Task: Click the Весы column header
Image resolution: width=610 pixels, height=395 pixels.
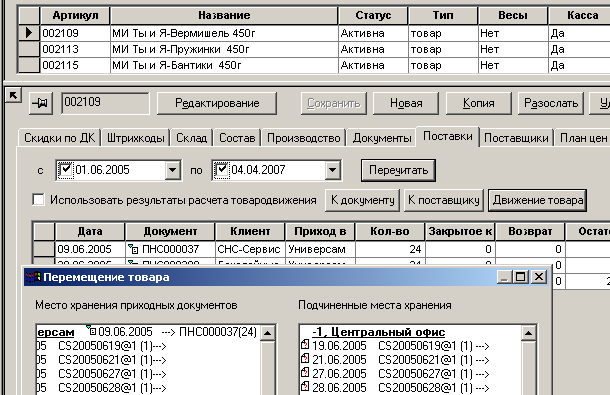Action: [513, 15]
